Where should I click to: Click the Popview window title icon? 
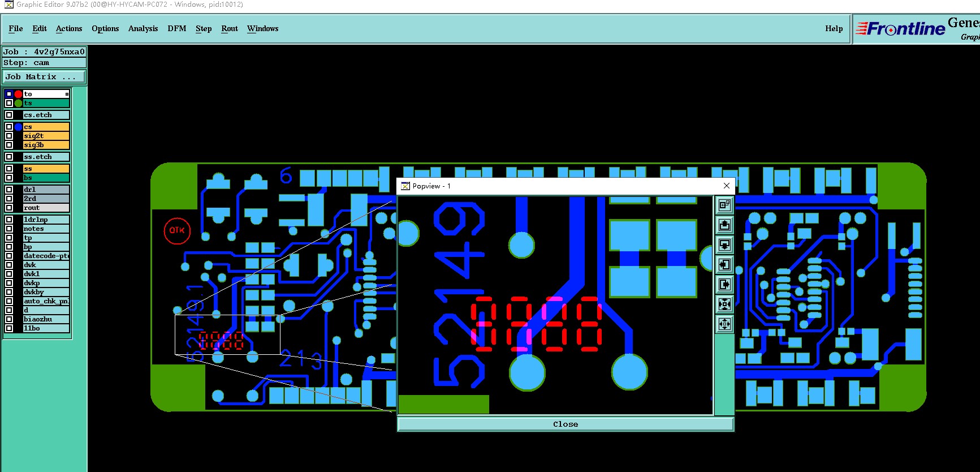[x=405, y=186]
